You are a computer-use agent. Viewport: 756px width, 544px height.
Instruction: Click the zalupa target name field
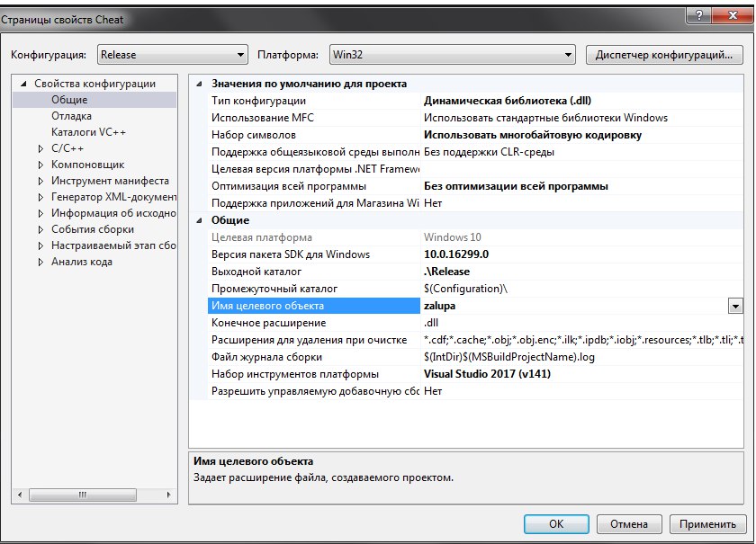coord(575,306)
